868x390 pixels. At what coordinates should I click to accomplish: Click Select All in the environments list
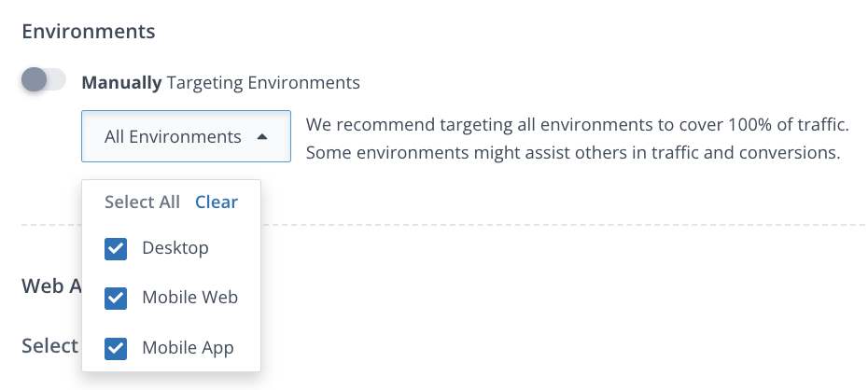(x=142, y=202)
